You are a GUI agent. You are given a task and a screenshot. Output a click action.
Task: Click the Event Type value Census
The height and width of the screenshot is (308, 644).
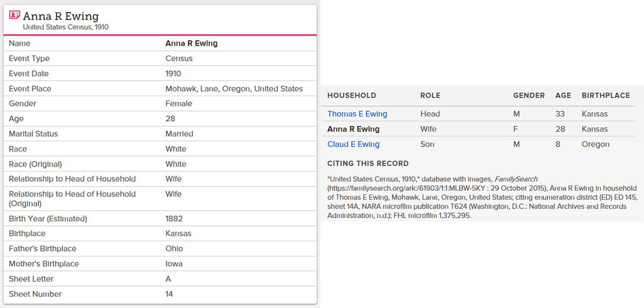pyautogui.click(x=179, y=59)
